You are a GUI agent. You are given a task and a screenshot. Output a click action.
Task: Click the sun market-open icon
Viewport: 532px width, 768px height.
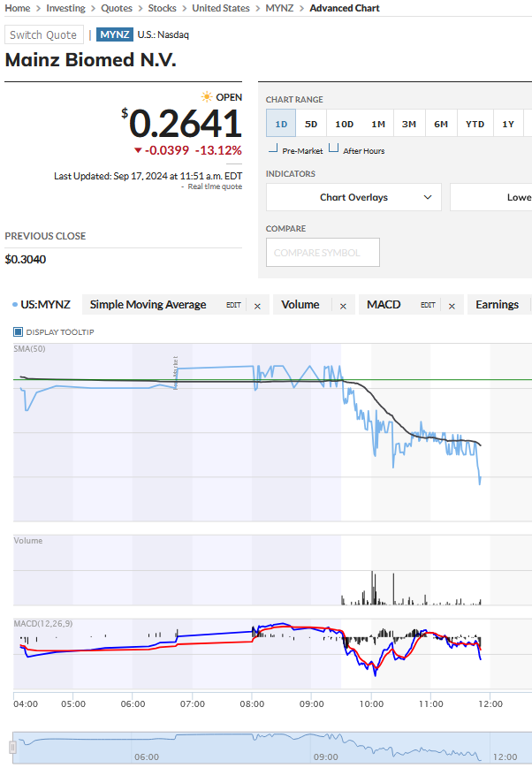tap(207, 96)
